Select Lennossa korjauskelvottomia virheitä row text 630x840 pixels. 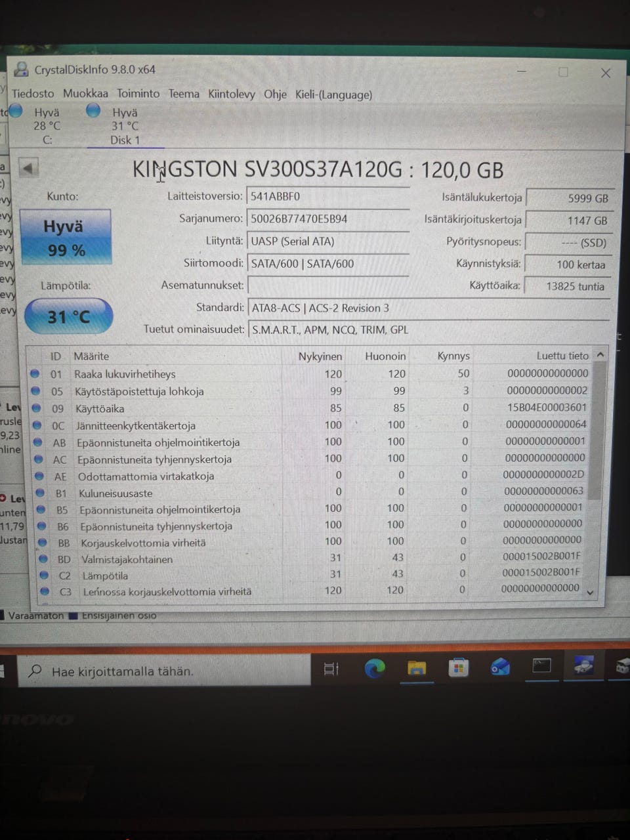pos(167,592)
